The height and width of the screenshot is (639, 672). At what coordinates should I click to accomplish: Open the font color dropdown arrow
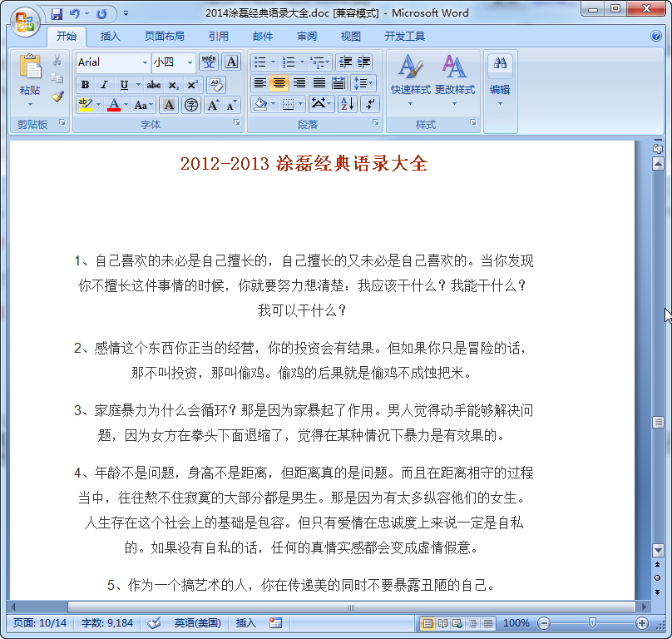[126, 104]
